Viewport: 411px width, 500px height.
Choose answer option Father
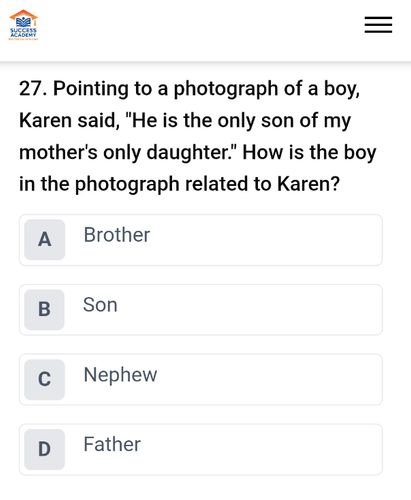(x=201, y=450)
